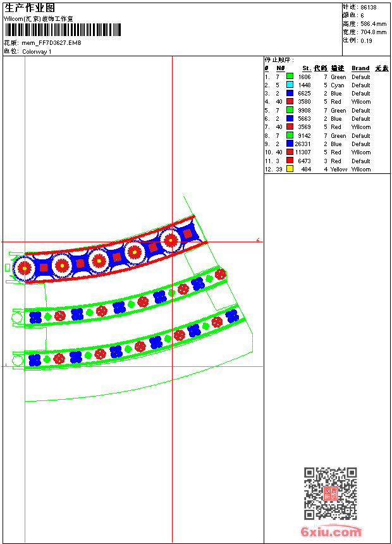The image size is (392, 544).
Task: Click the barcode under the studio name
Action: [63, 30]
